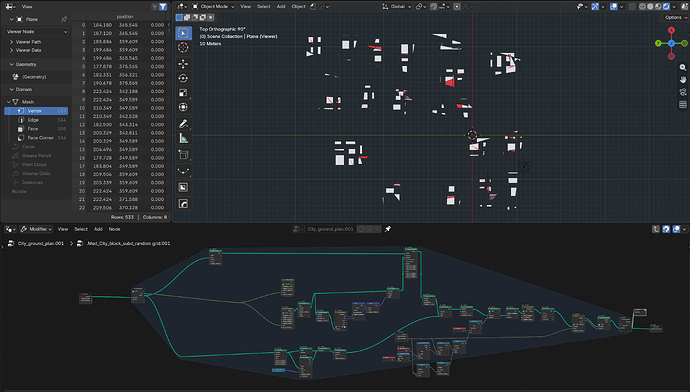
Task: Select the Measure tool
Action: coord(184,139)
